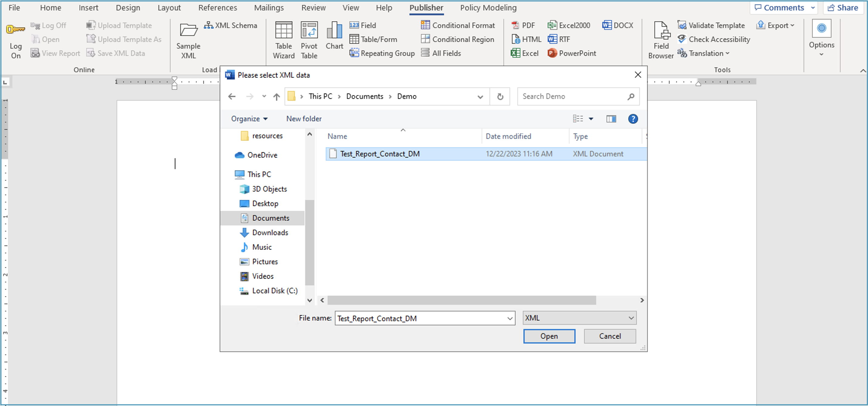This screenshot has height=406, width=868.
Task: Expand the File name combo box arrow
Action: click(x=510, y=318)
